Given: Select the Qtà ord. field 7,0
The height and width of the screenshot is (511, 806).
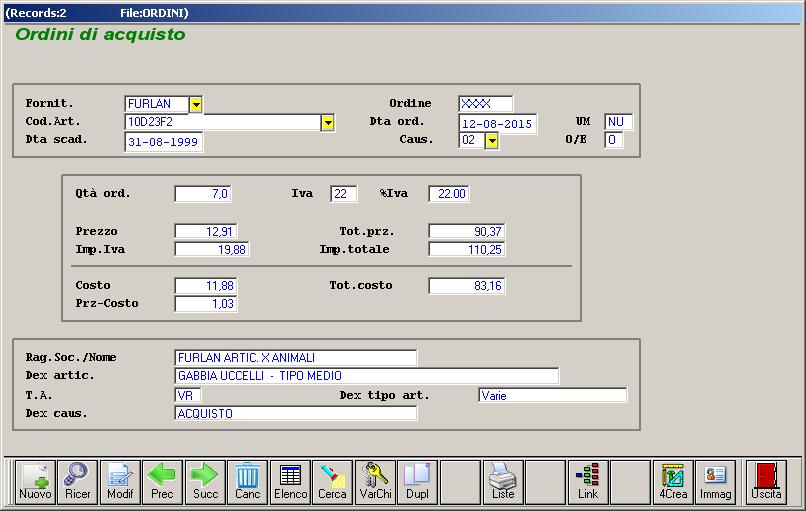Looking at the screenshot, I should click(x=203, y=194).
